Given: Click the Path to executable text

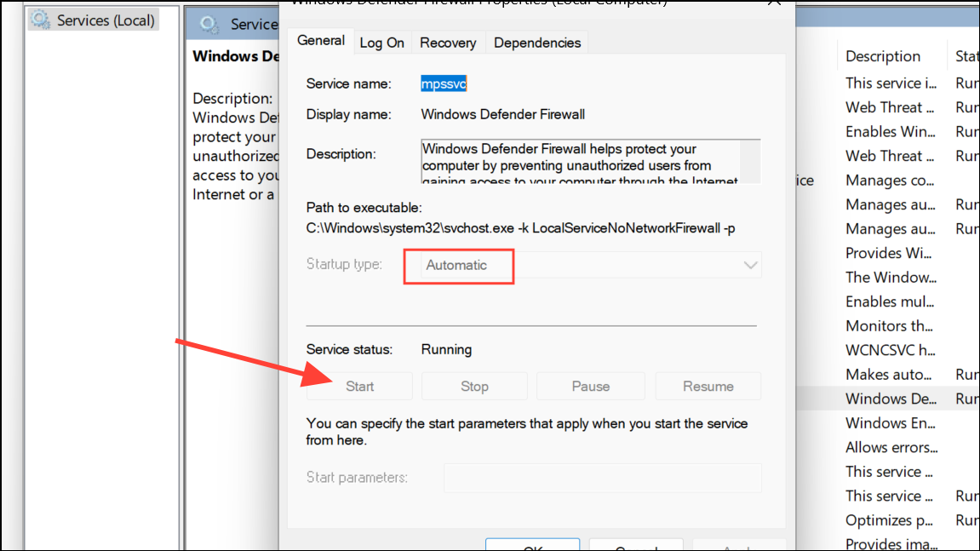Looking at the screenshot, I should pyautogui.click(x=520, y=228).
